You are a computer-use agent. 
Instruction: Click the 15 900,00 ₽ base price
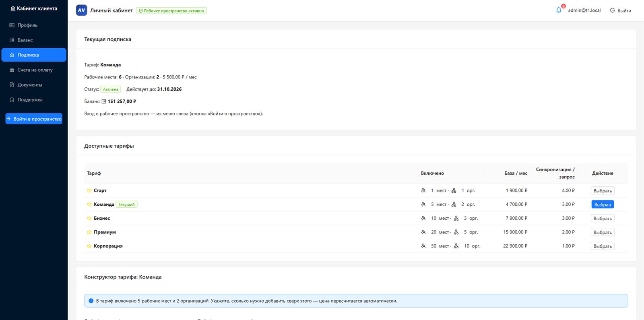coord(515,232)
